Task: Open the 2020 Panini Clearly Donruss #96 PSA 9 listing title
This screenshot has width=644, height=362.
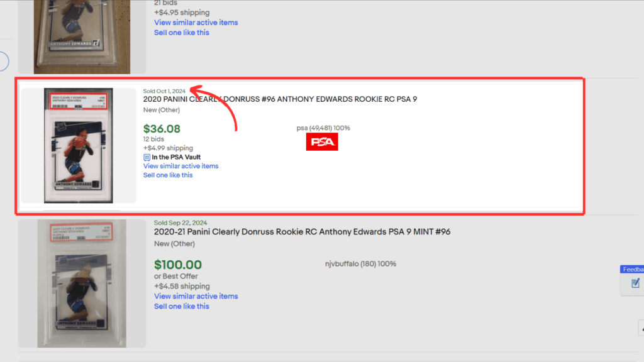Action: (280, 99)
